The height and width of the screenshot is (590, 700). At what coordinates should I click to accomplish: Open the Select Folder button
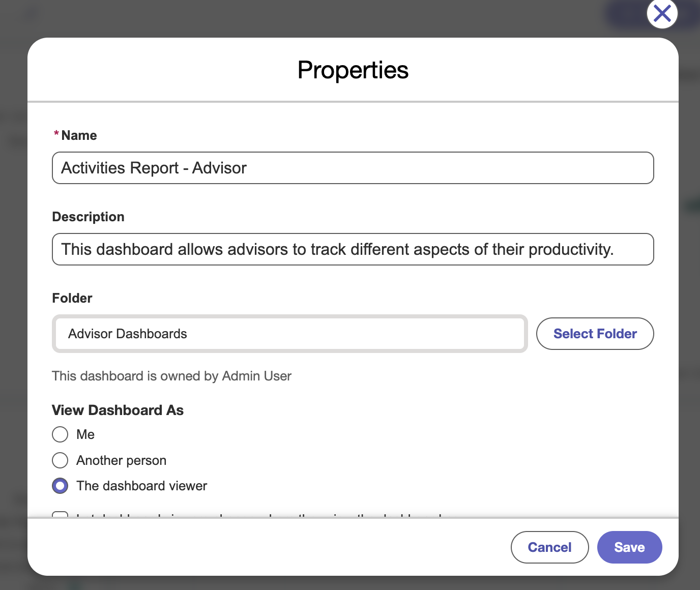595,334
